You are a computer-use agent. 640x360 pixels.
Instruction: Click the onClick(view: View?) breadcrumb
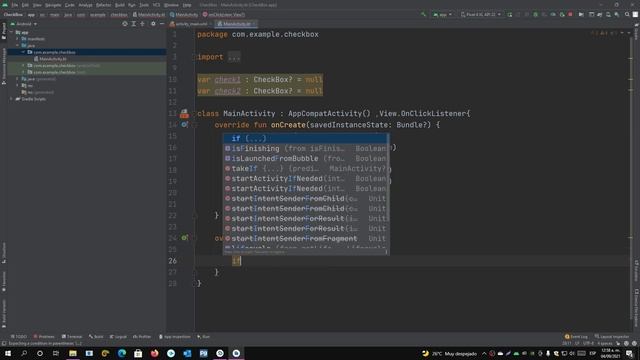tap(224, 14)
